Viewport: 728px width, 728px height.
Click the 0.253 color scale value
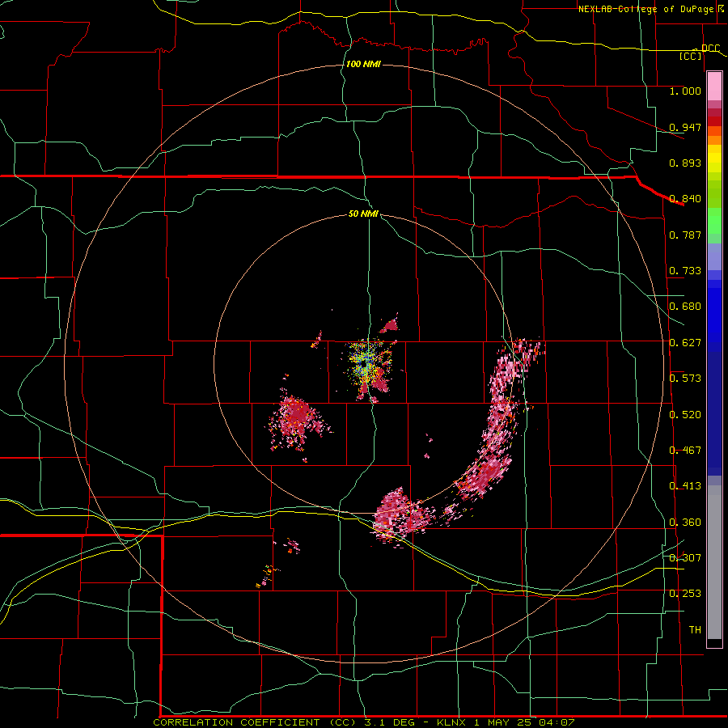tap(685, 594)
